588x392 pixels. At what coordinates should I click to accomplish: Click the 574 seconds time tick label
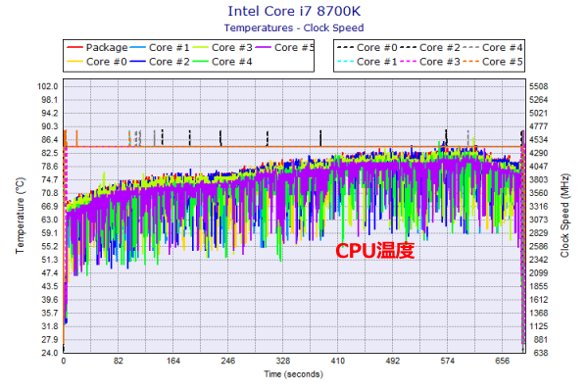click(x=448, y=361)
